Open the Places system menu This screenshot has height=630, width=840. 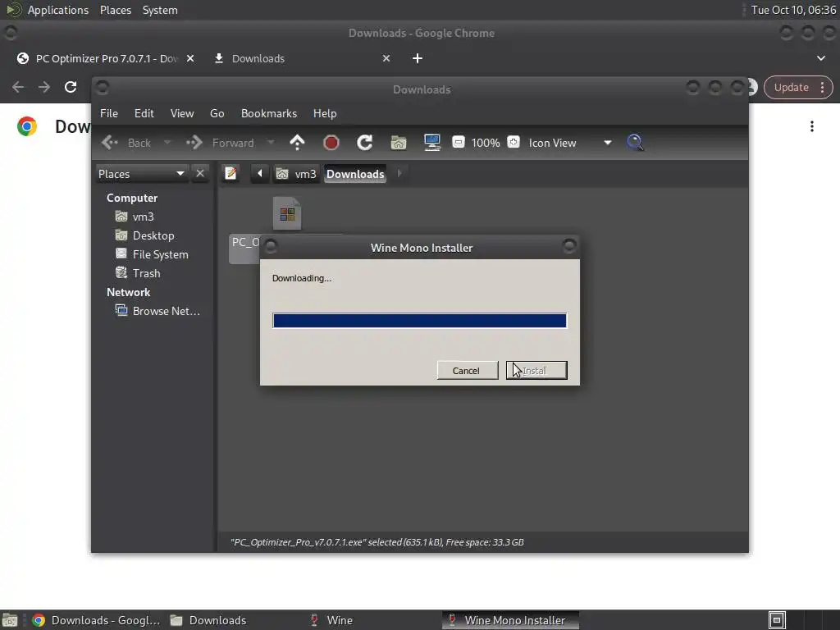click(115, 10)
